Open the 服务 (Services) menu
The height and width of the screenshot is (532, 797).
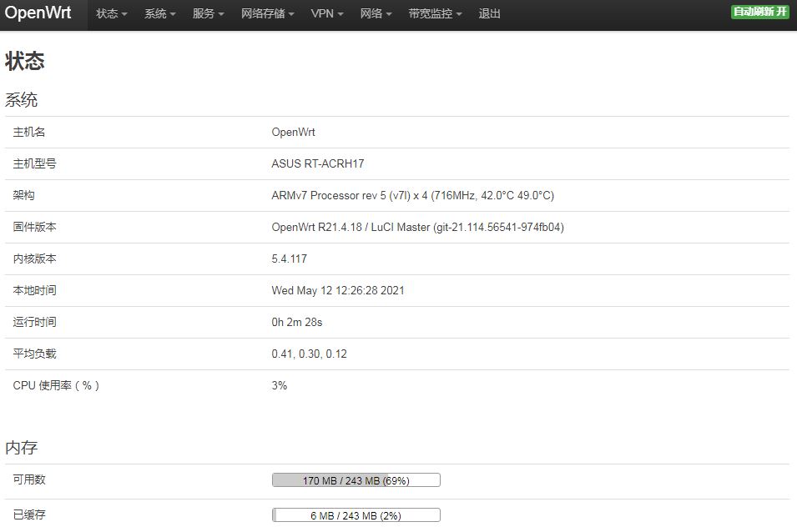[203, 13]
